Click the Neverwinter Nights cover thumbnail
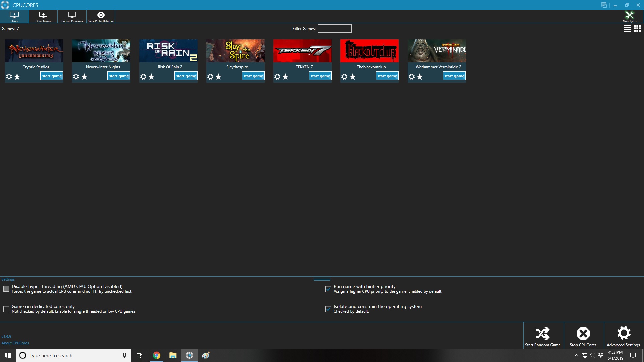This screenshot has width=644, height=362. point(101,51)
